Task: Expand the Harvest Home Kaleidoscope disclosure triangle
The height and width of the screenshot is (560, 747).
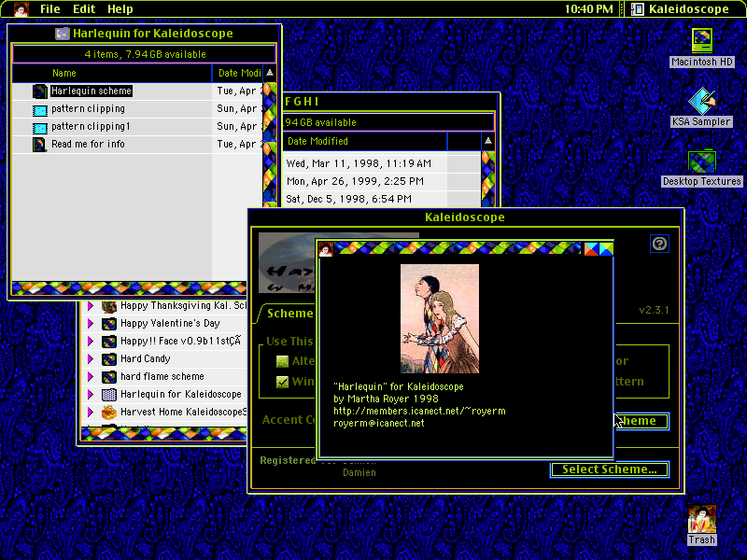Action: 90,413
